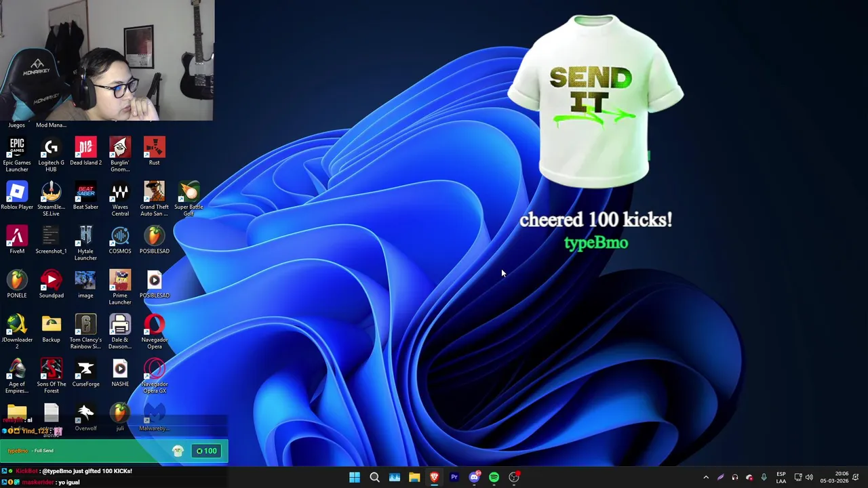Select the Hytale Launcher shortcut
The image size is (868, 488).
click(85, 243)
